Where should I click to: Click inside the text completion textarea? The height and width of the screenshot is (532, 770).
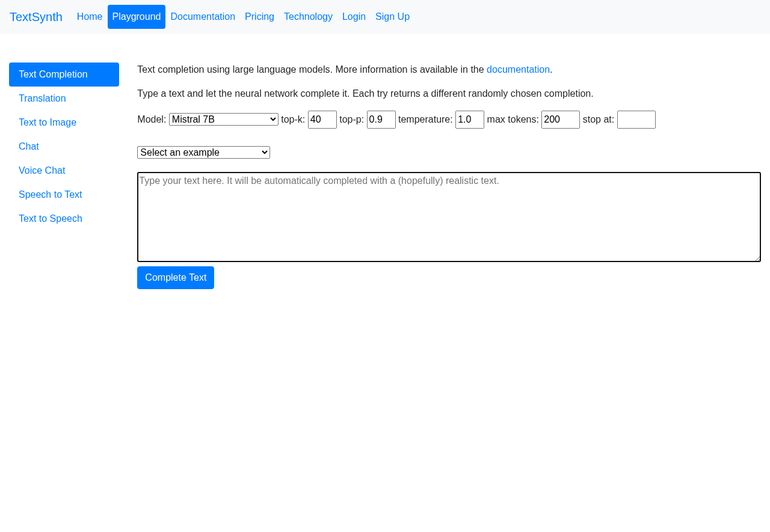pos(449,216)
